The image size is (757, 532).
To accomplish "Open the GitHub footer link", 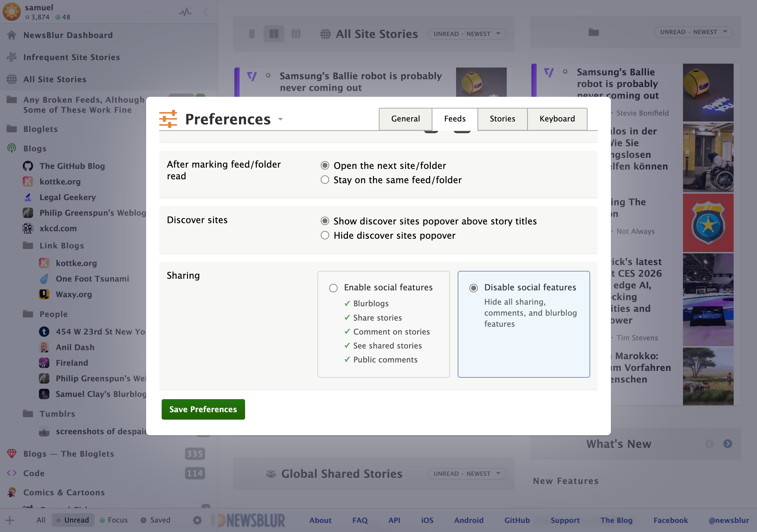I will point(517,520).
